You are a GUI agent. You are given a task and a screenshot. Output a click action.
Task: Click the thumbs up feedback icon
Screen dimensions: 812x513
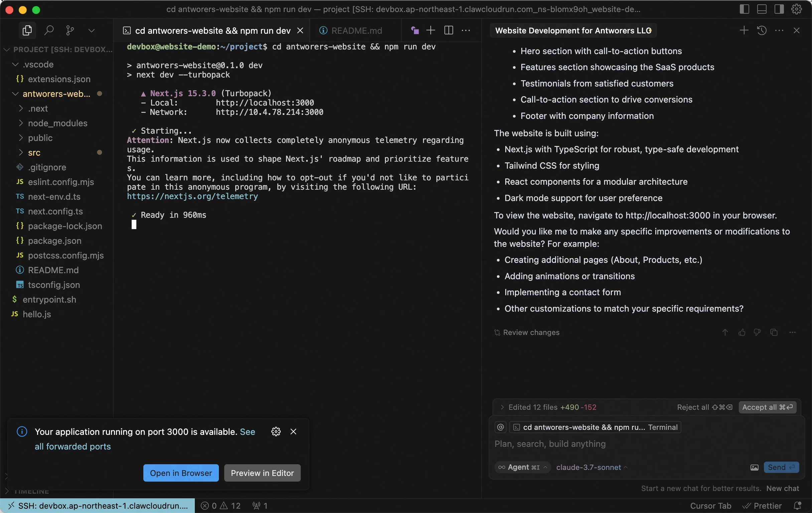(x=741, y=332)
